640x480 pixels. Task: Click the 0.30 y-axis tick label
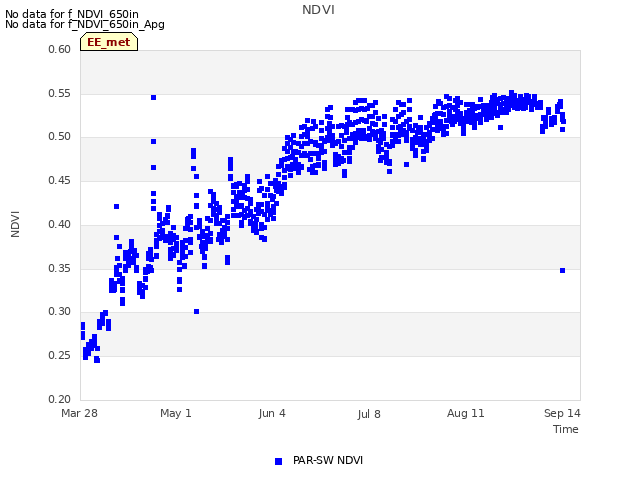click(x=60, y=311)
